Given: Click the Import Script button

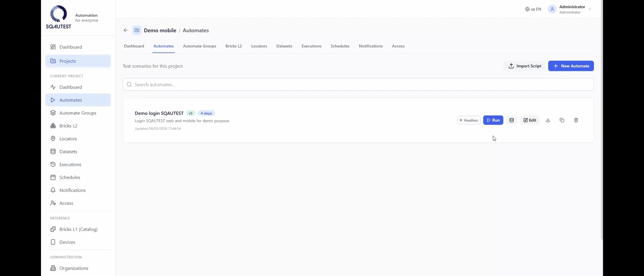Looking at the screenshot, I should point(525,66).
